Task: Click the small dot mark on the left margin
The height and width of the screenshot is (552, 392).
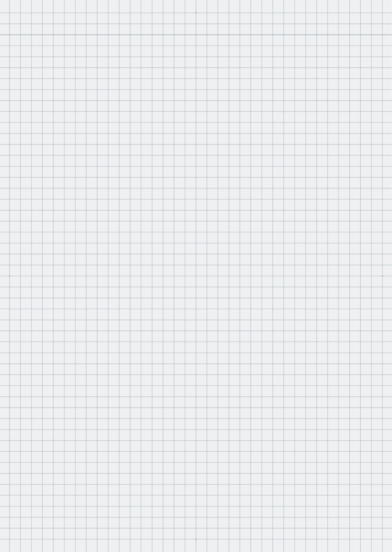Action: coord(9,276)
